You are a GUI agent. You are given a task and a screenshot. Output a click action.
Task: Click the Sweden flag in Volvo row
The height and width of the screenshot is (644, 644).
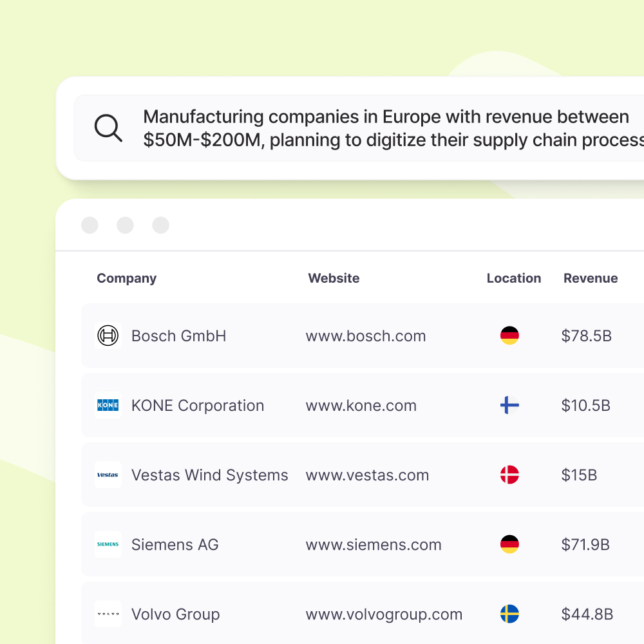point(509,614)
